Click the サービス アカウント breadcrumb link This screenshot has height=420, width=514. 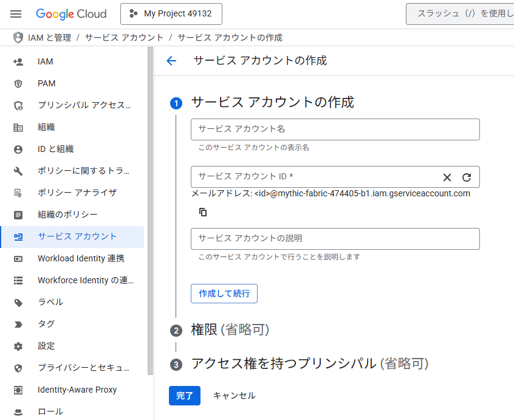(x=124, y=38)
